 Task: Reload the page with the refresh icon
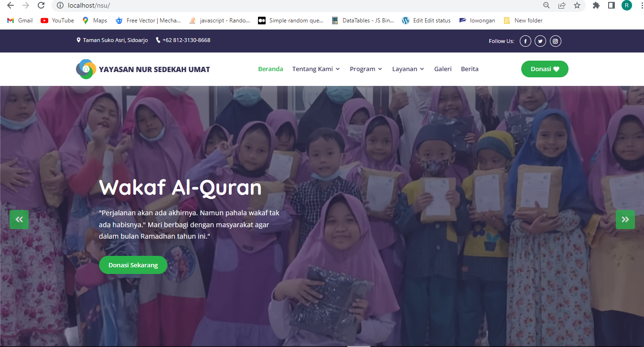pos(41,6)
